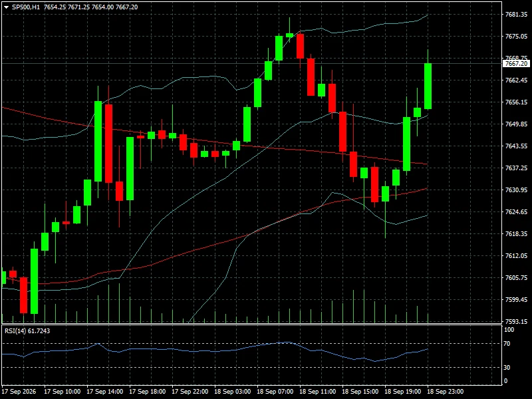Click the 7681.35 price axis label

tap(516, 14)
